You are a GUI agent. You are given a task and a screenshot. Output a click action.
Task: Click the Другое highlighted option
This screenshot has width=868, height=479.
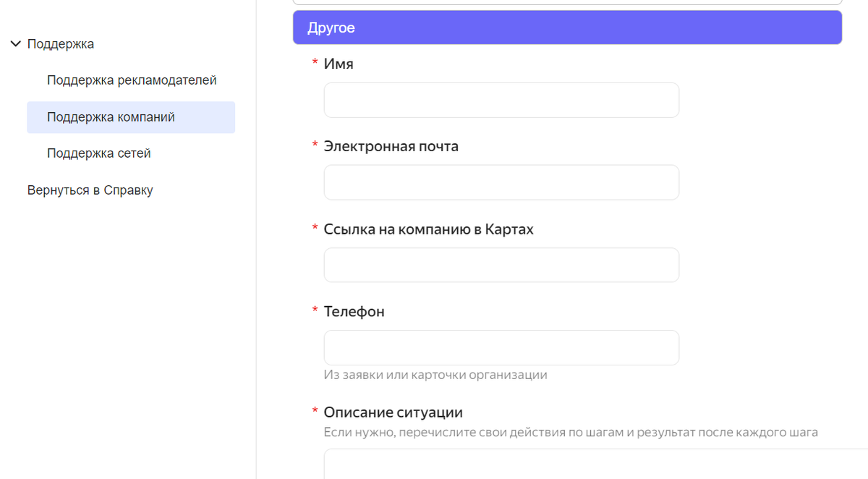[567, 27]
